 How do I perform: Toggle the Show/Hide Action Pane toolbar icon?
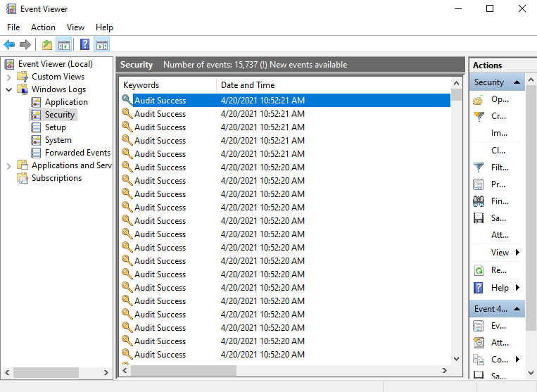tap(102, 45)
